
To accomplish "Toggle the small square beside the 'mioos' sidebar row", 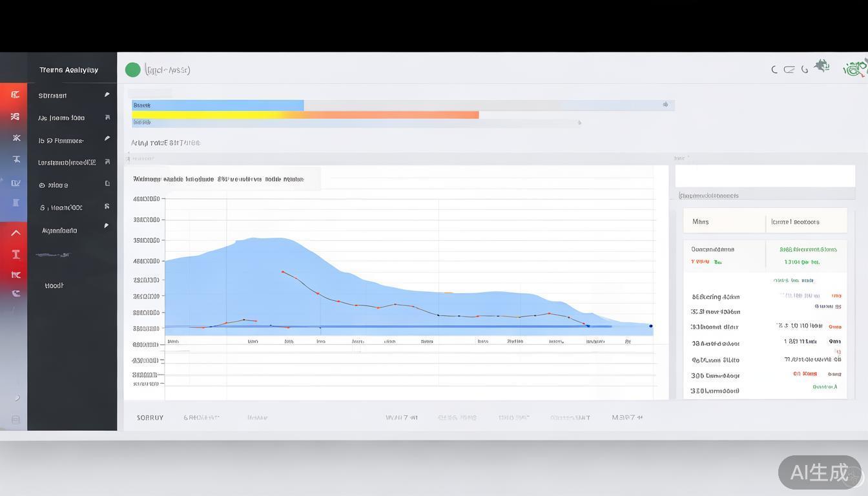I will click(x=107, y=184).
